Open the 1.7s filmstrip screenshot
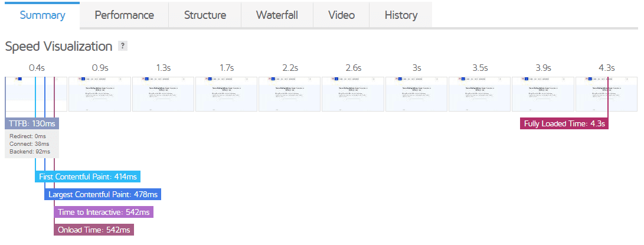 [x=226, y=94]
